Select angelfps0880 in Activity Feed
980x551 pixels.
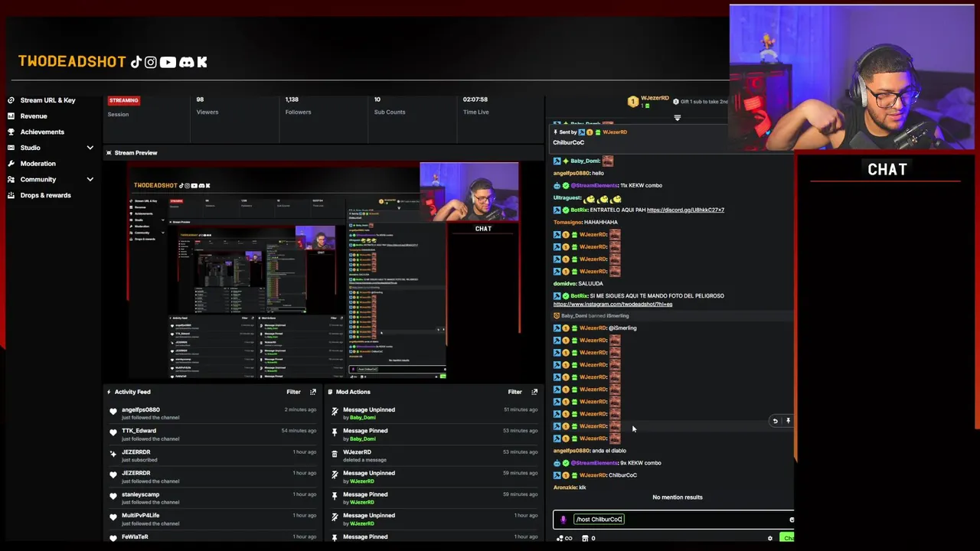click(141, 409)
